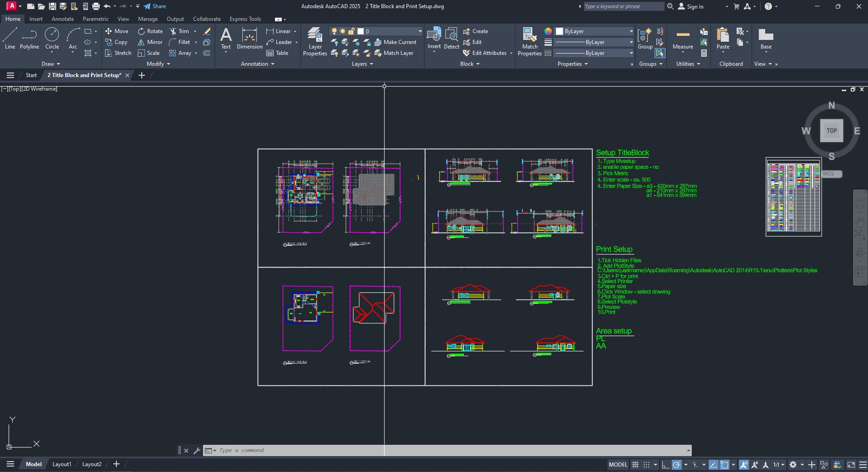This screenshot has width=868, height=472.
Task: Select the Polyline tool
Action: coord(29,39)
